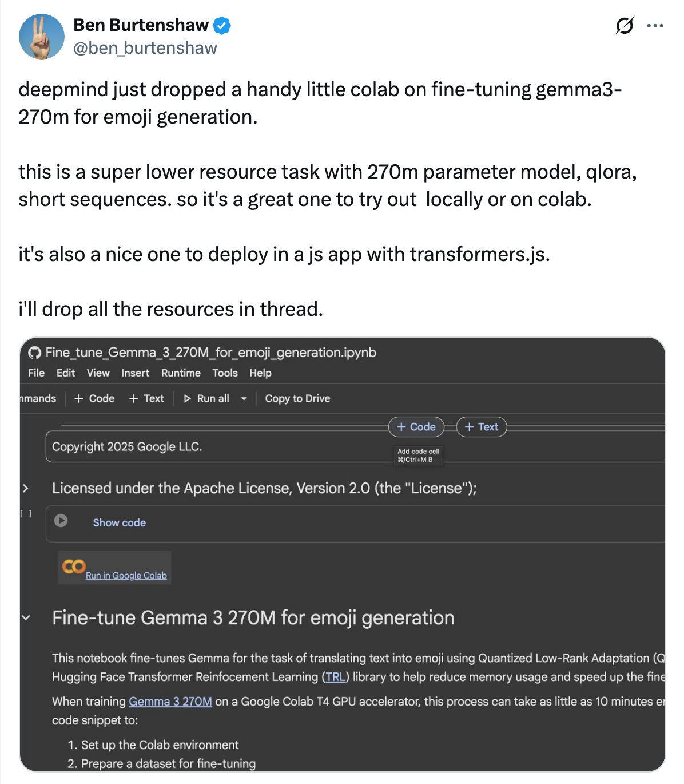Follow the TRL library link
684x784 pixels.
(x=336, y=677)
